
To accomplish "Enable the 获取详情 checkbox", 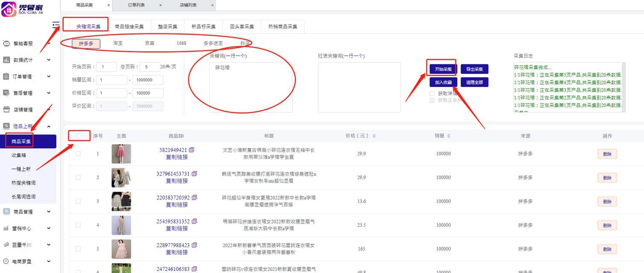I will [x=432, y=93].
